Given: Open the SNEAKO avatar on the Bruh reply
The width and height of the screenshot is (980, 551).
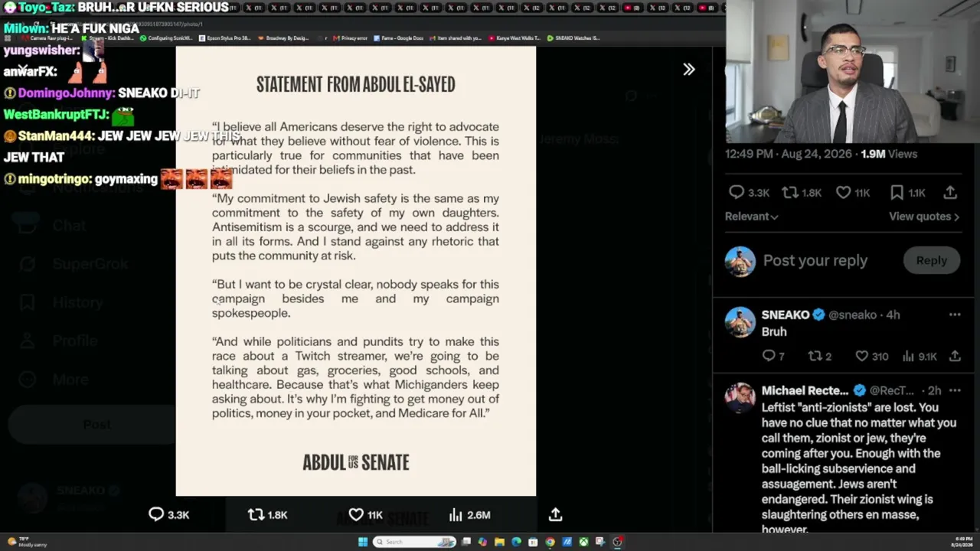Looking at the screenshot, I should click(740, 322).
